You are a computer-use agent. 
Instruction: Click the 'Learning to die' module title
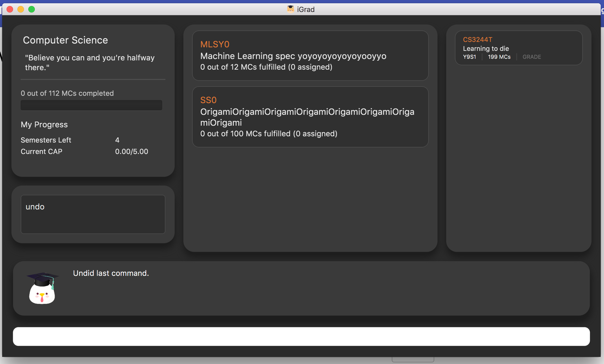tap(486, 49)
